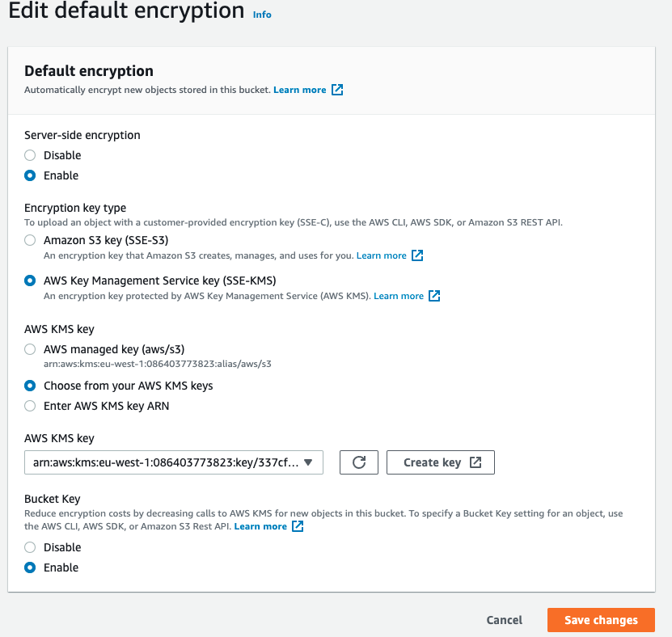
Task: Open Learn more link for Bucket Key
Action: tap(260, 526)
